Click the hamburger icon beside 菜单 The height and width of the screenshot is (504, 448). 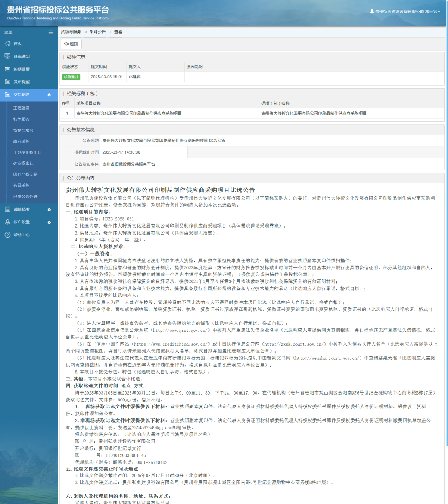(51, 33)
